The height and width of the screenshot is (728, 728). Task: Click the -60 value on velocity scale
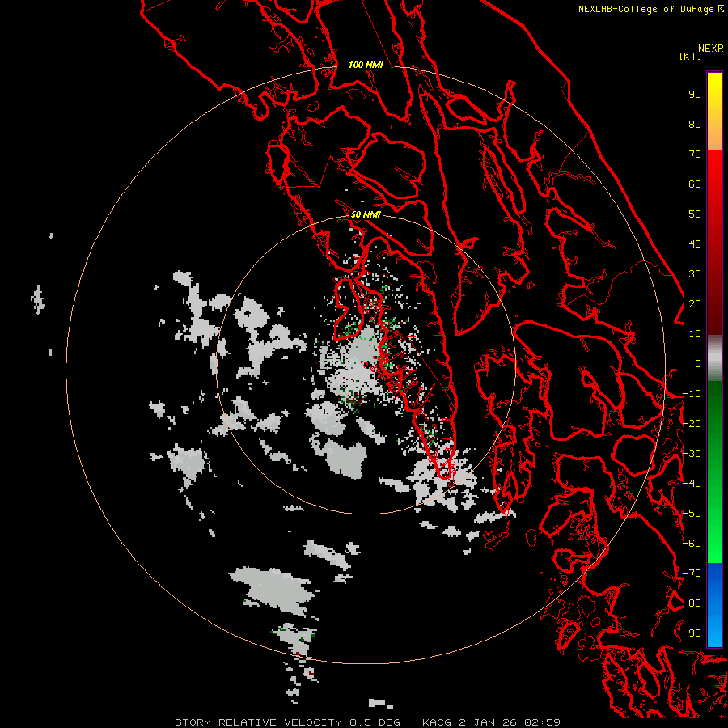(692, 544)
